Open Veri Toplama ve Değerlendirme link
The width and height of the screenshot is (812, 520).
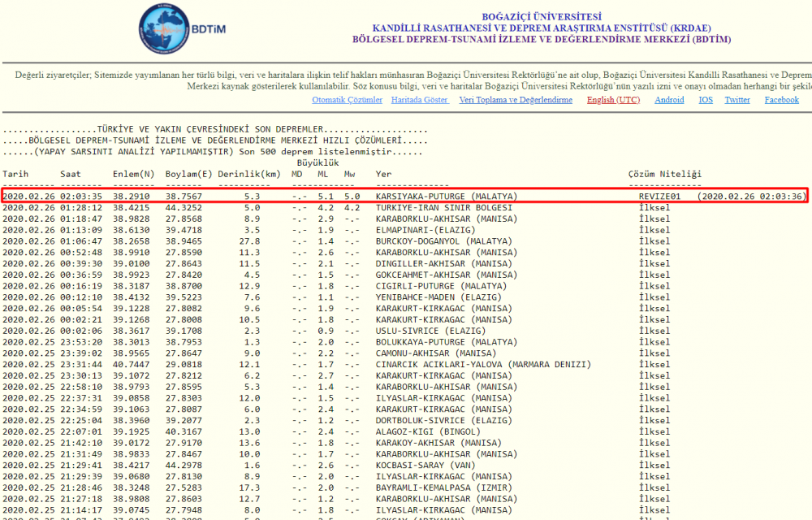pos(516,100)
